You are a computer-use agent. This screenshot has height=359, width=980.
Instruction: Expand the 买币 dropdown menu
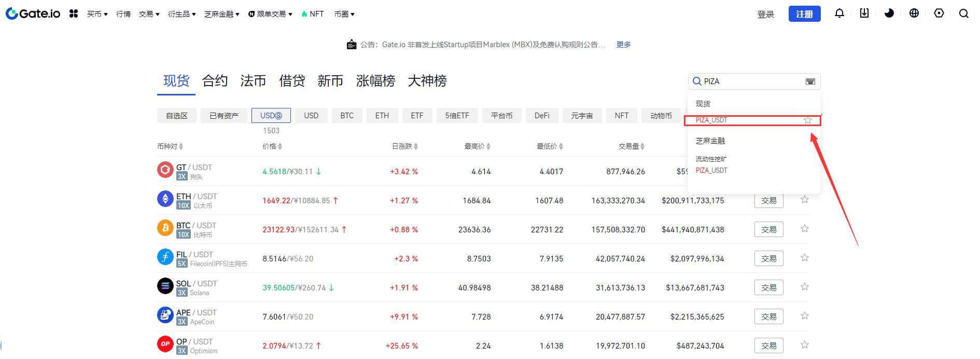pyautogui.click(x=97, y=14)
